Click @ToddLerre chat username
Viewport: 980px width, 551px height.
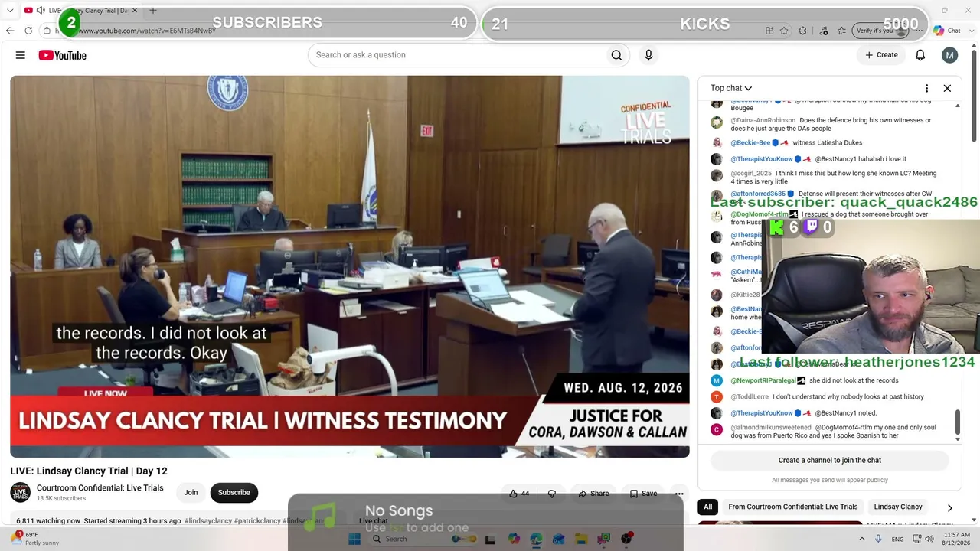(x=750, y=397)
